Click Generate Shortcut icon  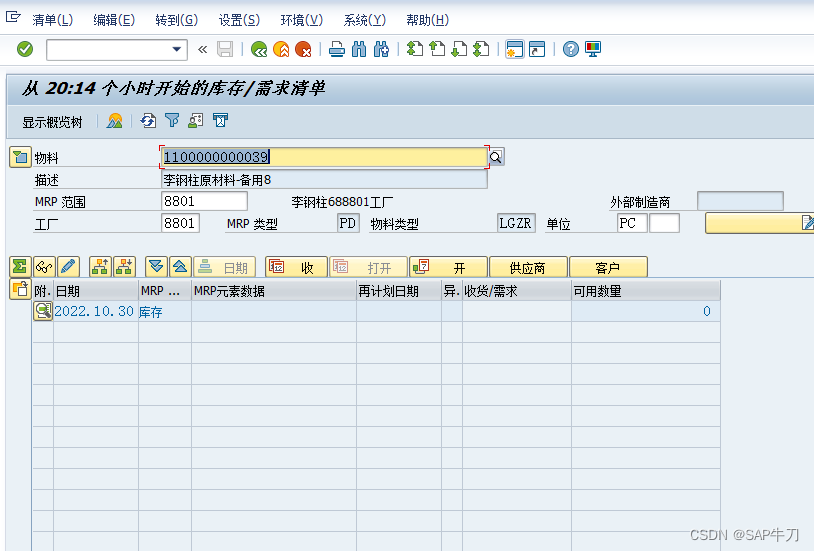(537, 49)
